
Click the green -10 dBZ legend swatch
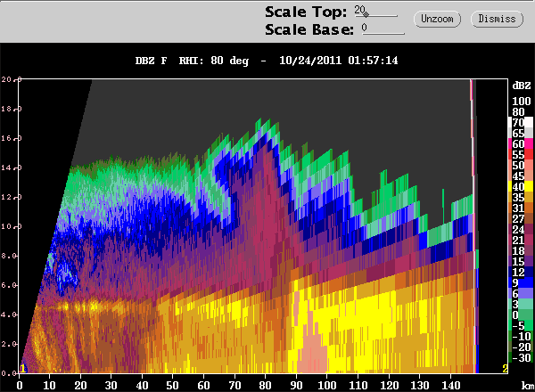pyautogui.click(x=517, y=336)
